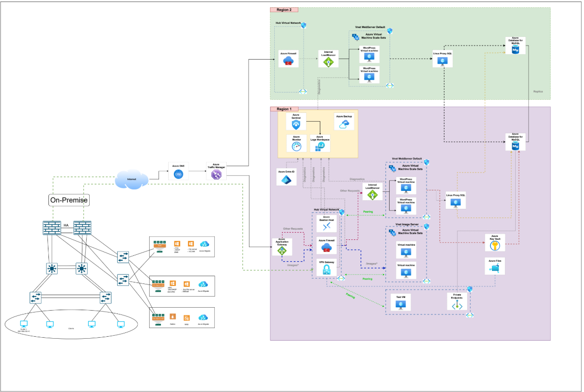Click the Test VM icon

[x=400, y=305]
